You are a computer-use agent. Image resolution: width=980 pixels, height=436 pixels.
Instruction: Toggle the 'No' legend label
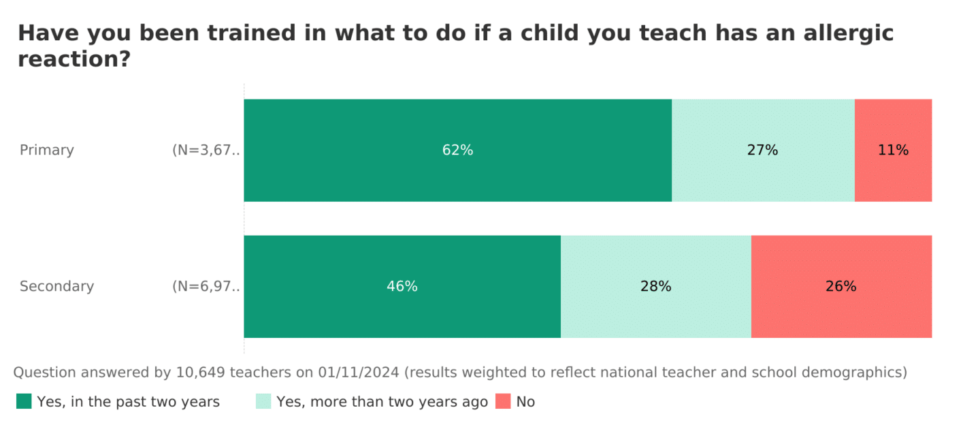(x=525, y=402)
